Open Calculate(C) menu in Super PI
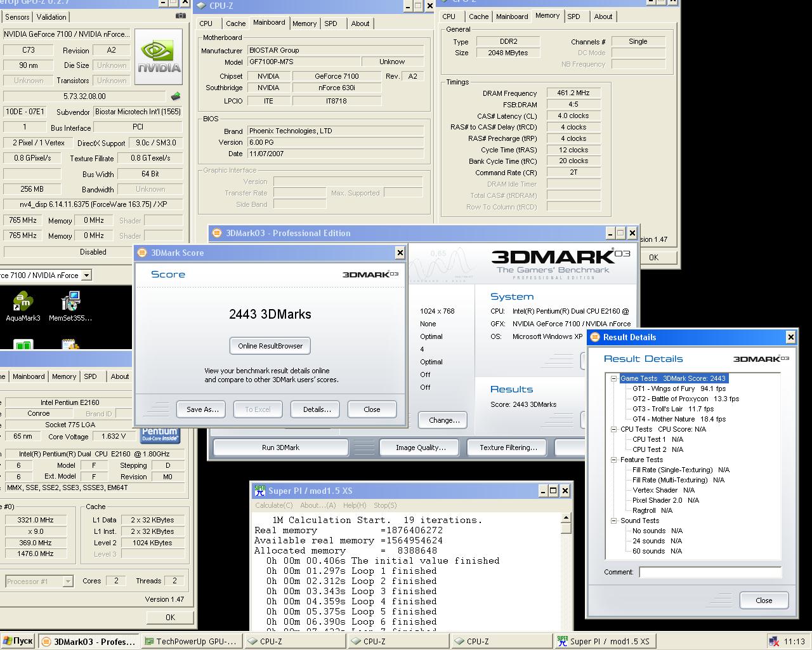The width and height of the screenshot is (812, 650). 274,505
